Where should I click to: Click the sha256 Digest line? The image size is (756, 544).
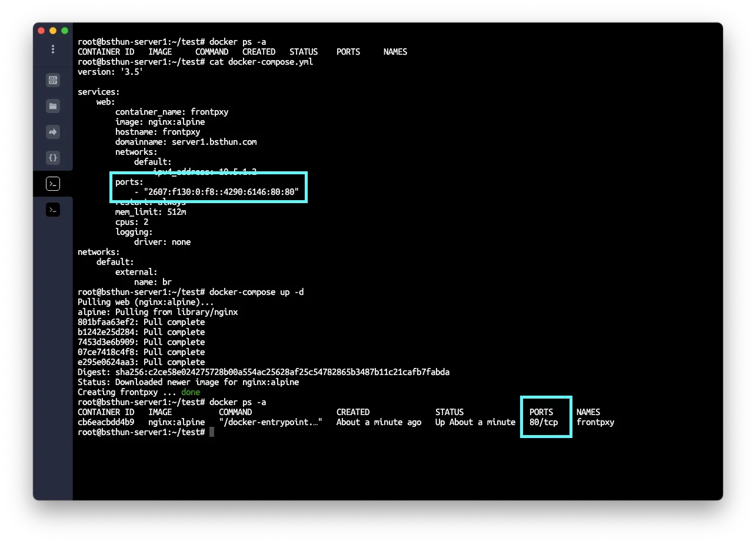(x=264, y=372)
